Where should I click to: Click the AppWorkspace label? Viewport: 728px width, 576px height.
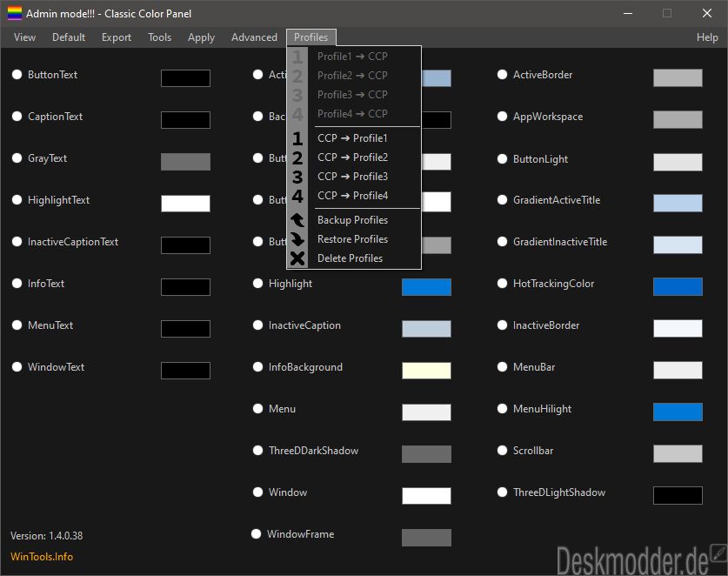point(548,117)
